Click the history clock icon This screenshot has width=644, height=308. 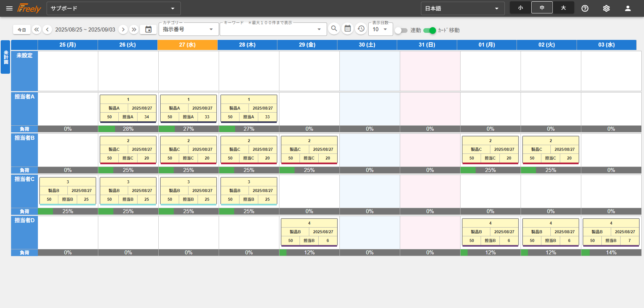point(361,29)
